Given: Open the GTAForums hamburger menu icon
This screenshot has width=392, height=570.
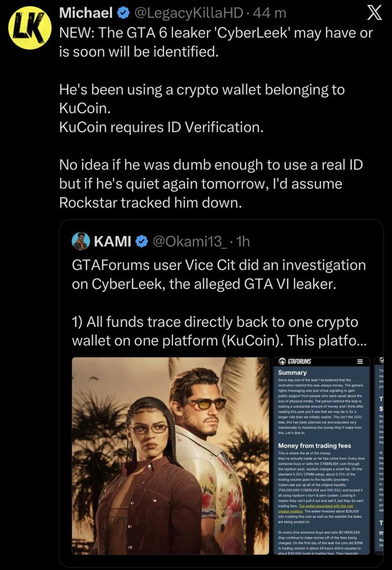Looking at the screenshot, I should (x=361, y=361).
